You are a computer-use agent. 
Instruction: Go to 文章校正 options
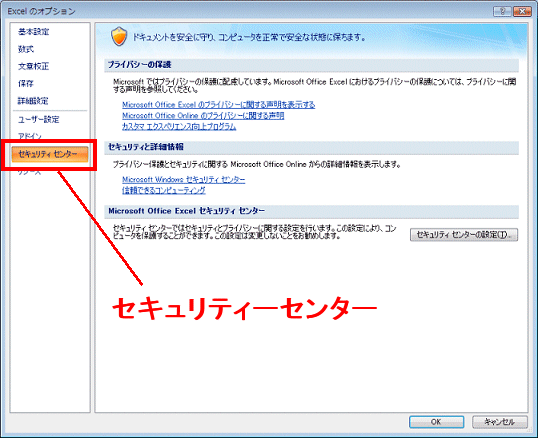click(33, 67)
